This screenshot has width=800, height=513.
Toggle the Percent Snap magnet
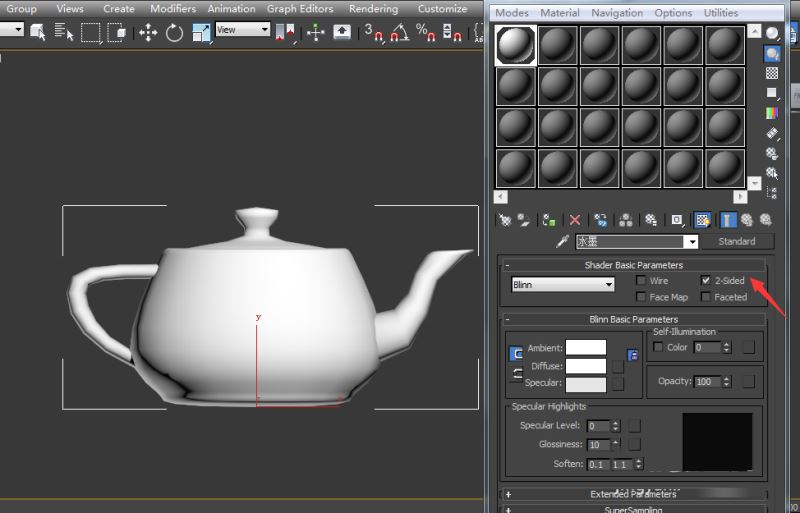click(425, 32)
